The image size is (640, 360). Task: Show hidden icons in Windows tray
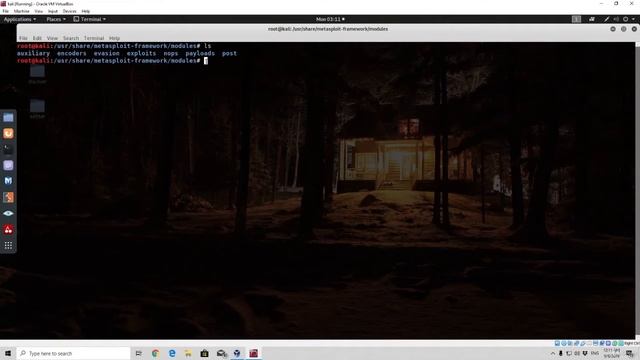tap(553, 353)
